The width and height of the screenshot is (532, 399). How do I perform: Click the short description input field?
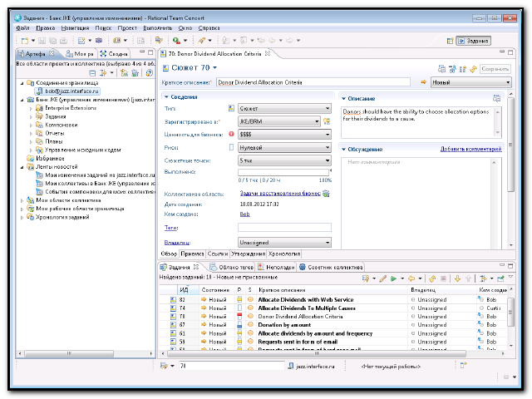313,82
